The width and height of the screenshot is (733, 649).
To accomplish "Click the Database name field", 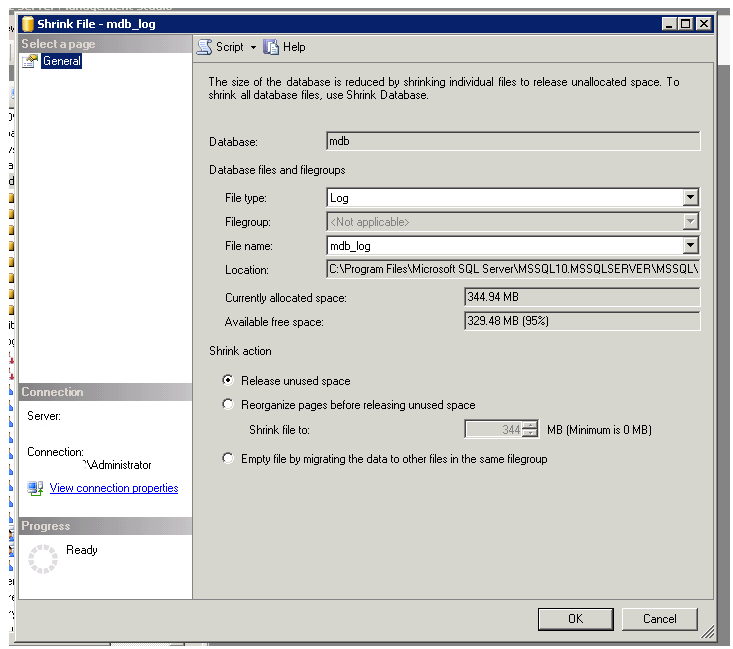I will click(x=513, y=142).
